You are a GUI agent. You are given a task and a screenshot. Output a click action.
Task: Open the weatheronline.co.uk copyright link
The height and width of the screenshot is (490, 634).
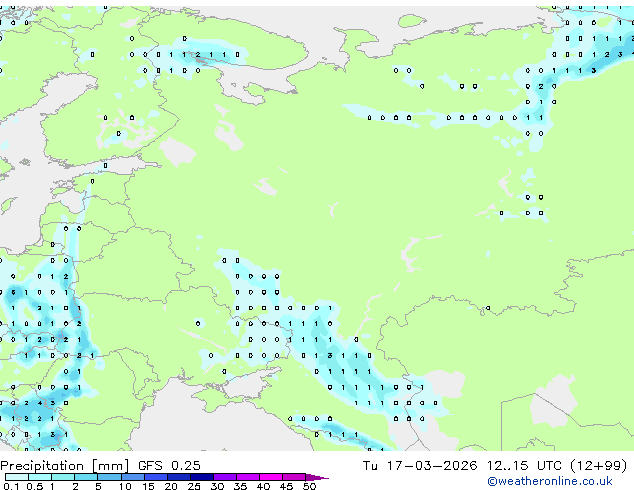pos(550,481)
